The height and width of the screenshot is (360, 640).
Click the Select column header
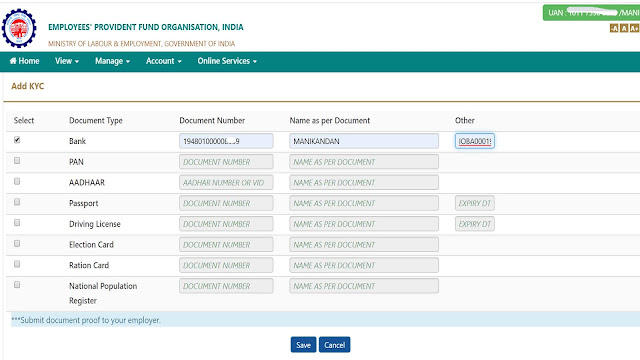point(24,120)
